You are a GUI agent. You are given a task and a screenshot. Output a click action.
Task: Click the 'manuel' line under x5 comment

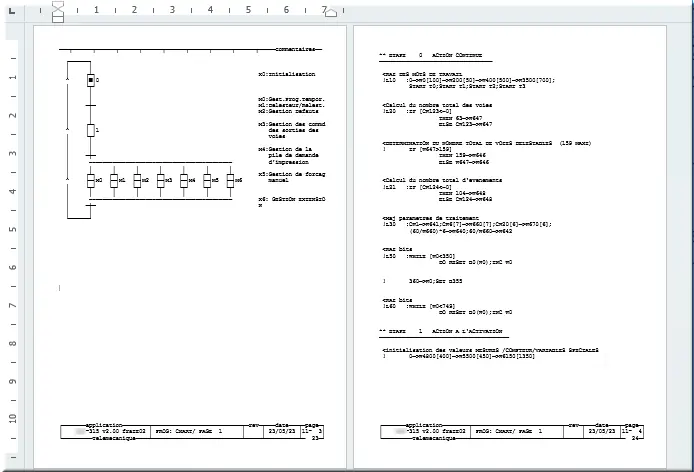click(278, 180)
